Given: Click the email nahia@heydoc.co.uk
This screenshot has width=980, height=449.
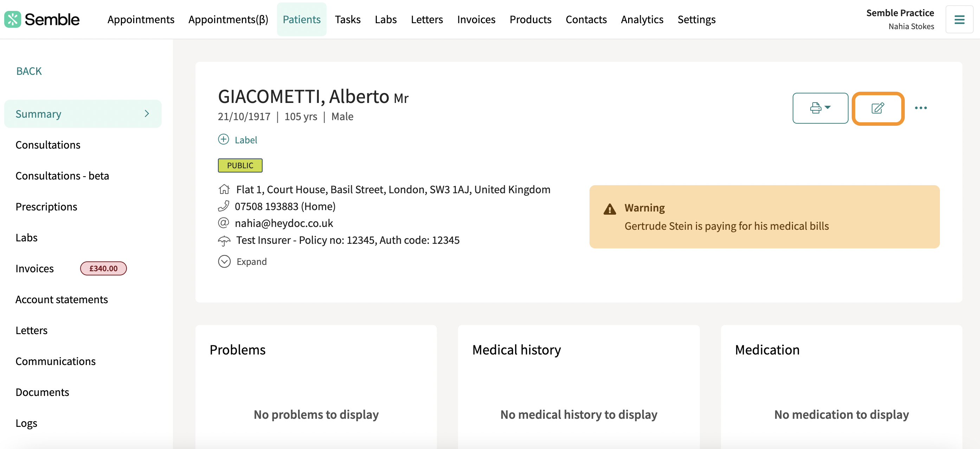Looking at the screenshot, I should click(x=284, y=223).
